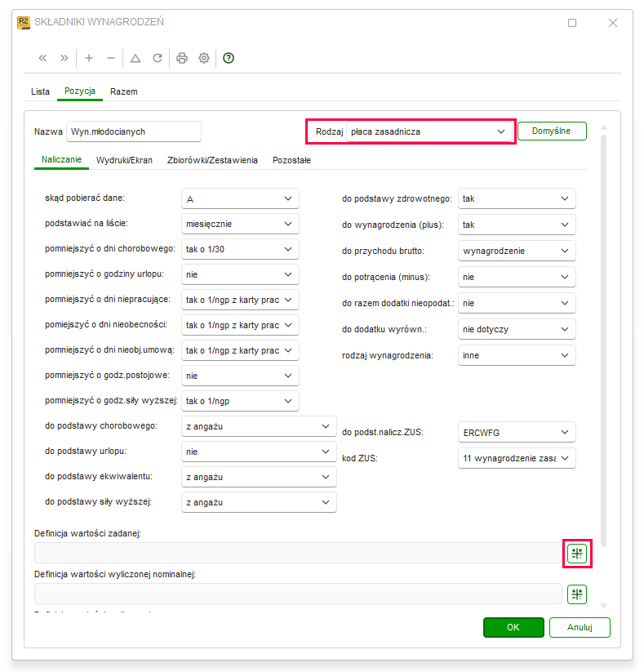
Task: Open do dodatku wyrówn. dropdown
Action: coord(517,329)
